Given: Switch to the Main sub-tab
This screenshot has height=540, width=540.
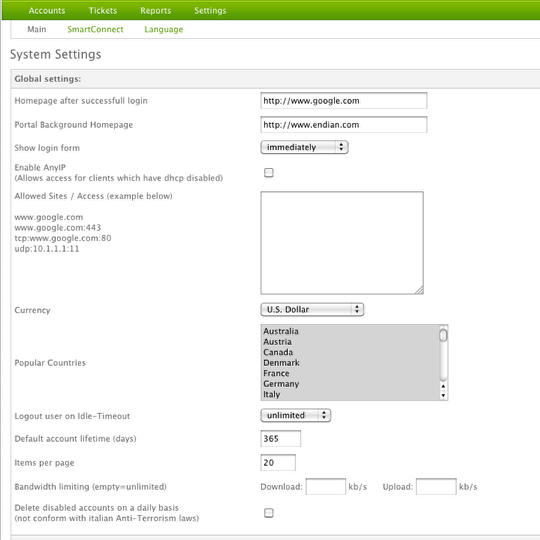Looking at the screenshot, I should (37, 29).
